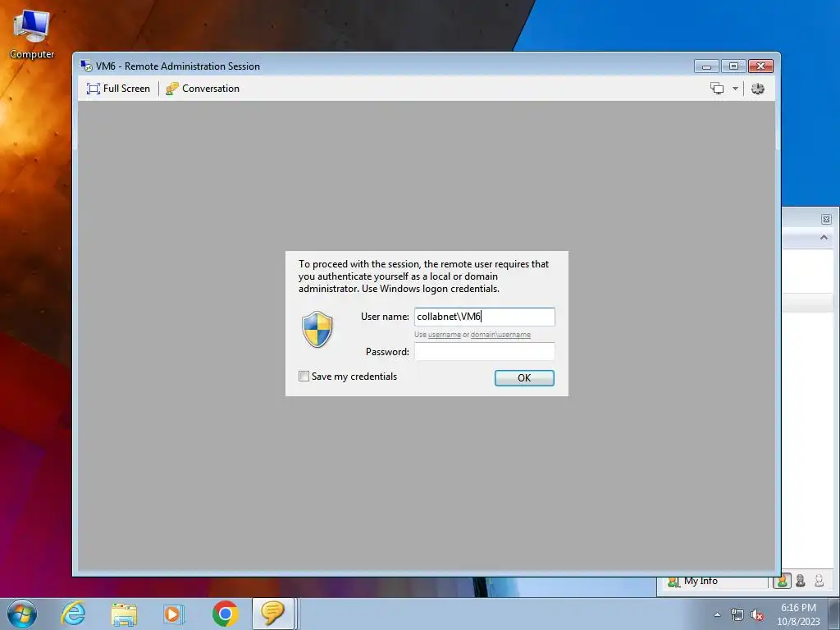Launch Google Chrome from the taskbar
This screenshot has width=840, height=630.
(225, 614)
